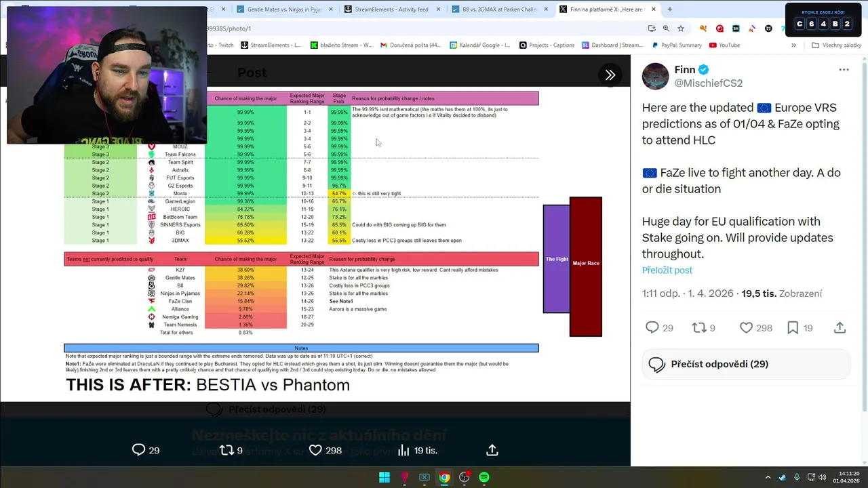The image size is (868, 488).
Task: Bookmark this page with the star icon
Action: click(x=681, y=28)
